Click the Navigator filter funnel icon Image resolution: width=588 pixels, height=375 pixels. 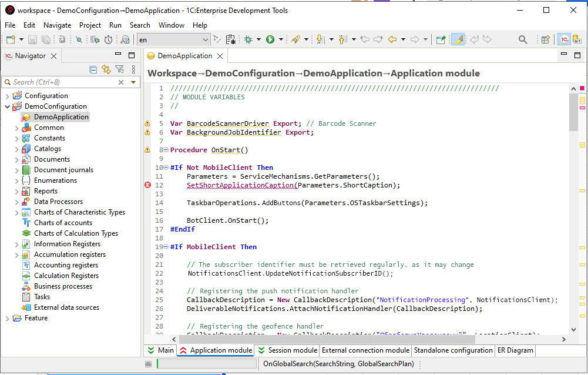click(119, 69)
